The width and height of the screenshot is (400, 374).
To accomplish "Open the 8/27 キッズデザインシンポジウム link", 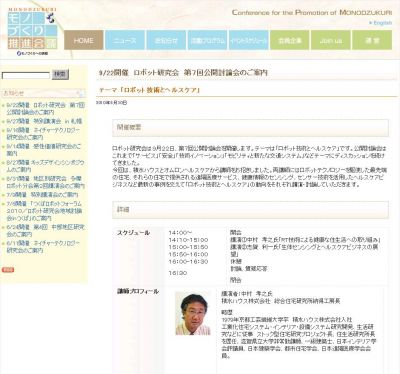I will (45, 166).
